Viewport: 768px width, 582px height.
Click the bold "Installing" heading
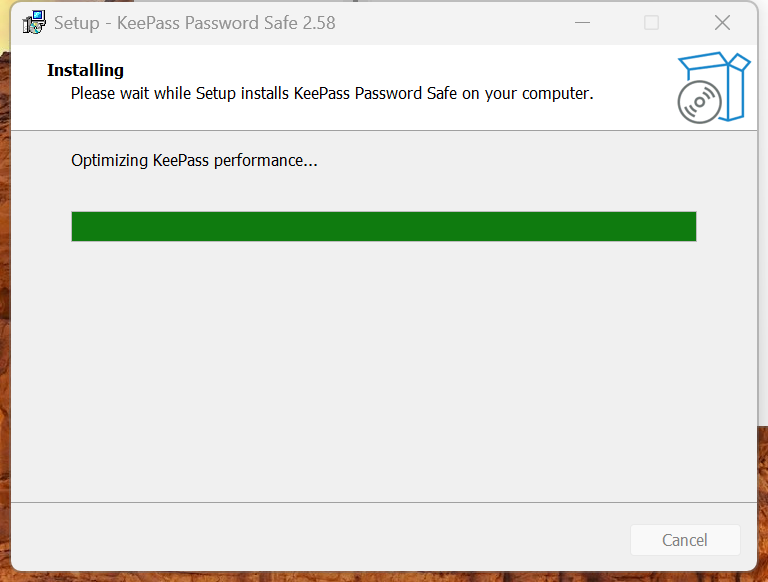click(x=85, y=70)
